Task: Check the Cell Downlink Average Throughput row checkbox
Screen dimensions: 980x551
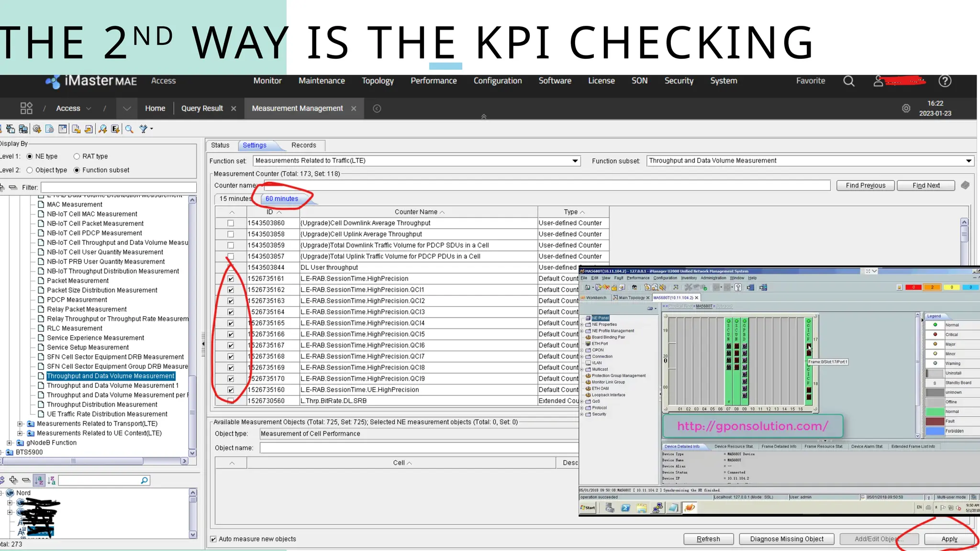Action: [x=231, y=223]
